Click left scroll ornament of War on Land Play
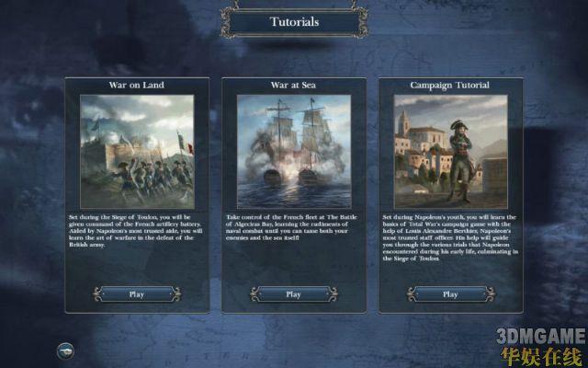The height and width of the screenshot is (368, 588). (x=98, y=294)
